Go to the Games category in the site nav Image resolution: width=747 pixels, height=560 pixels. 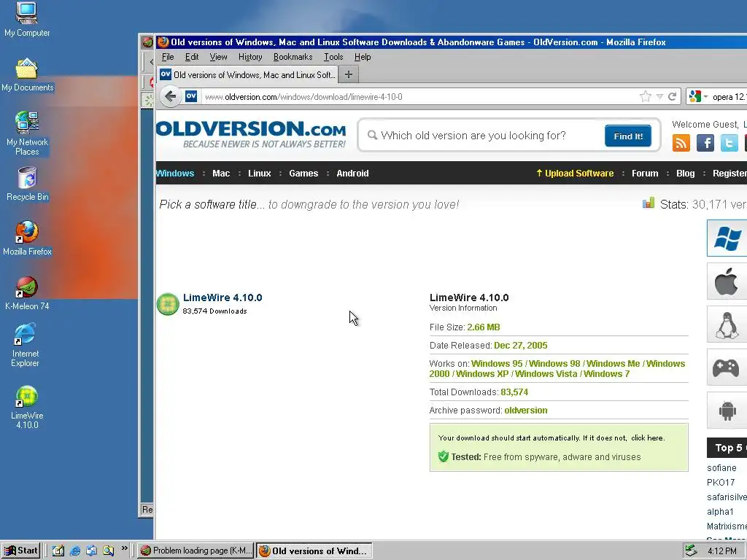pyautogui.click(x=303, y=174)
